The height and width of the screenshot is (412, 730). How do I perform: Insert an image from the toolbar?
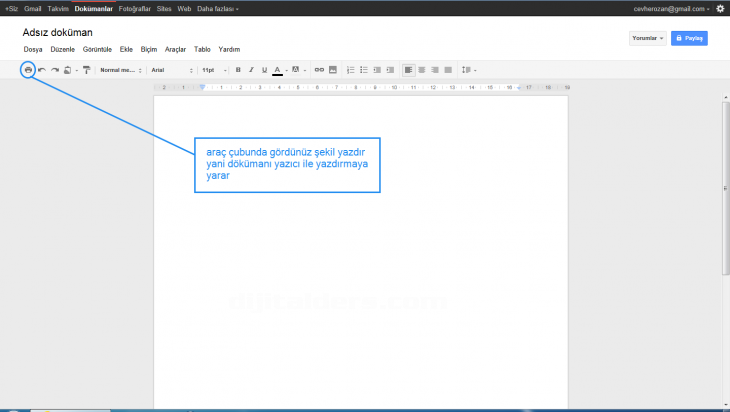(333, 70)
